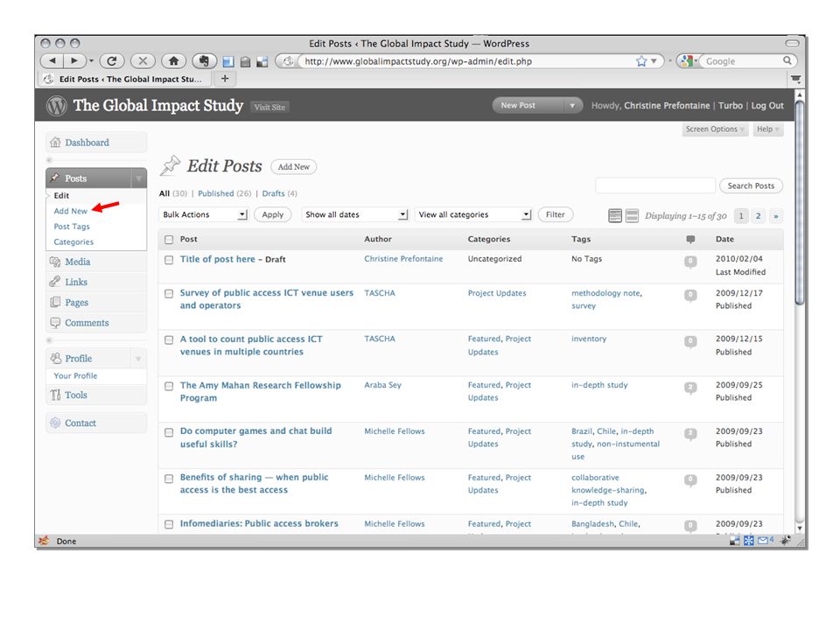Click the browser Back arrow button

point(52,61)
